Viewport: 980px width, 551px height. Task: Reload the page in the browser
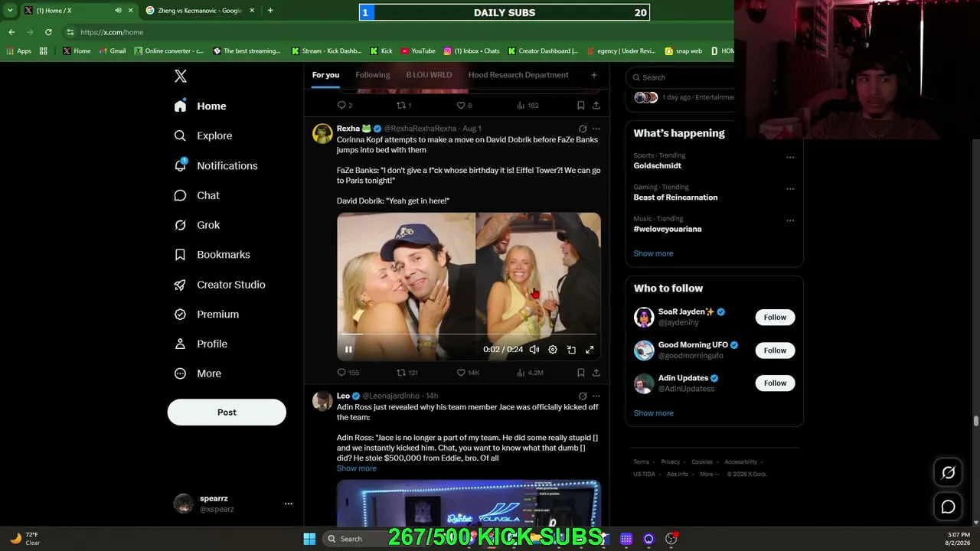(x=48, y=32)
